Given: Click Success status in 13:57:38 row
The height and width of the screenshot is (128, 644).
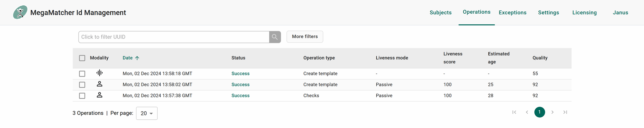Looking at the screenshot, I should pos(240,96).
